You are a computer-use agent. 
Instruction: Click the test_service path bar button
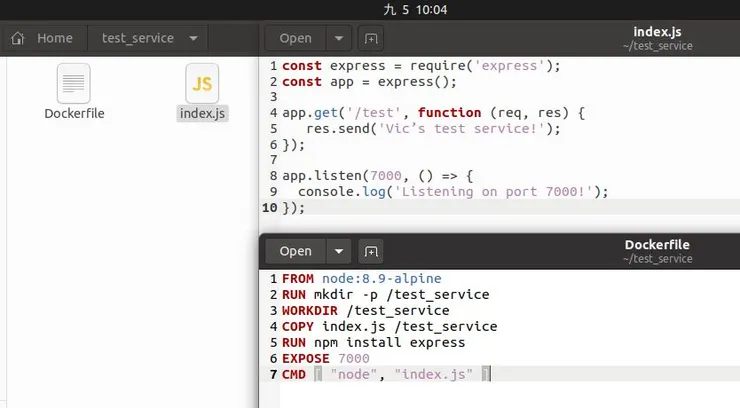pos(138,38)
